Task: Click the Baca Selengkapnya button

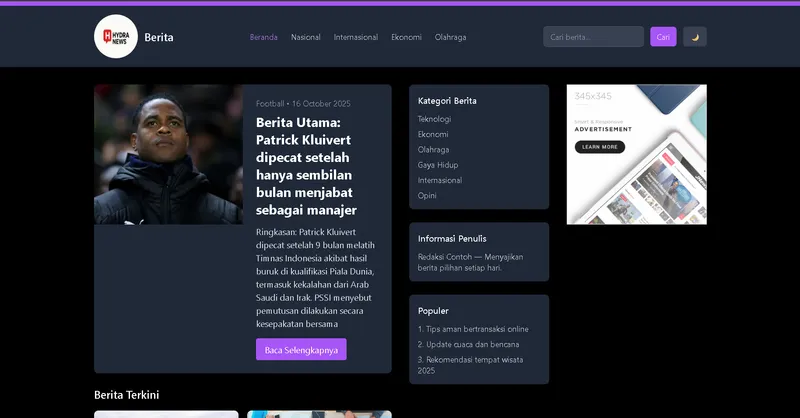Action: click(301, 350)
